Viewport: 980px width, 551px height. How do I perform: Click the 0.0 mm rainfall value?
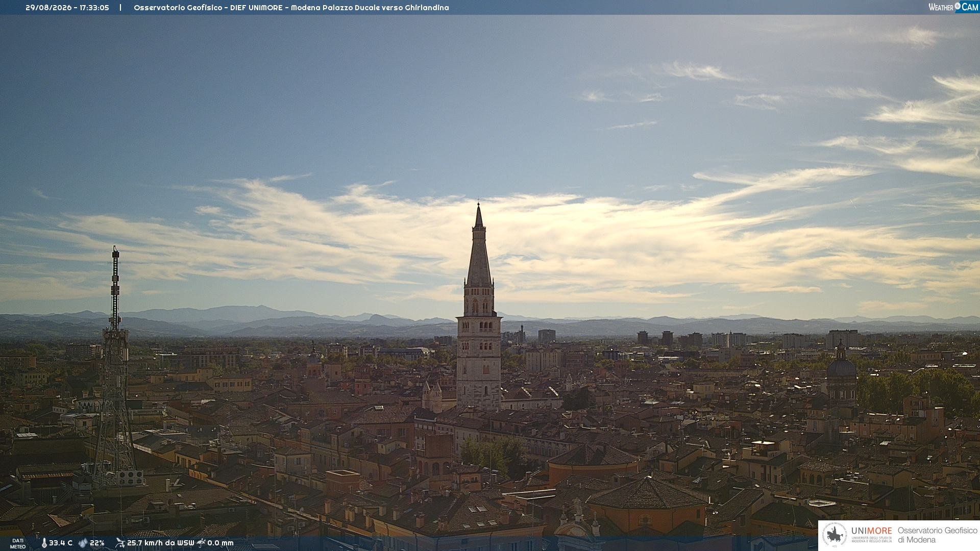pos(220,543)
